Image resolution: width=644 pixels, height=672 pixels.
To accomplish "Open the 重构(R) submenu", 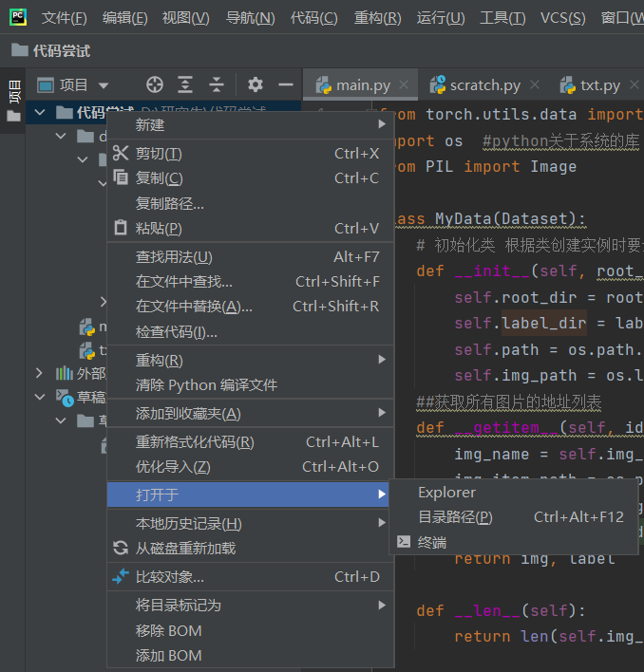I will tap(250, 360).
